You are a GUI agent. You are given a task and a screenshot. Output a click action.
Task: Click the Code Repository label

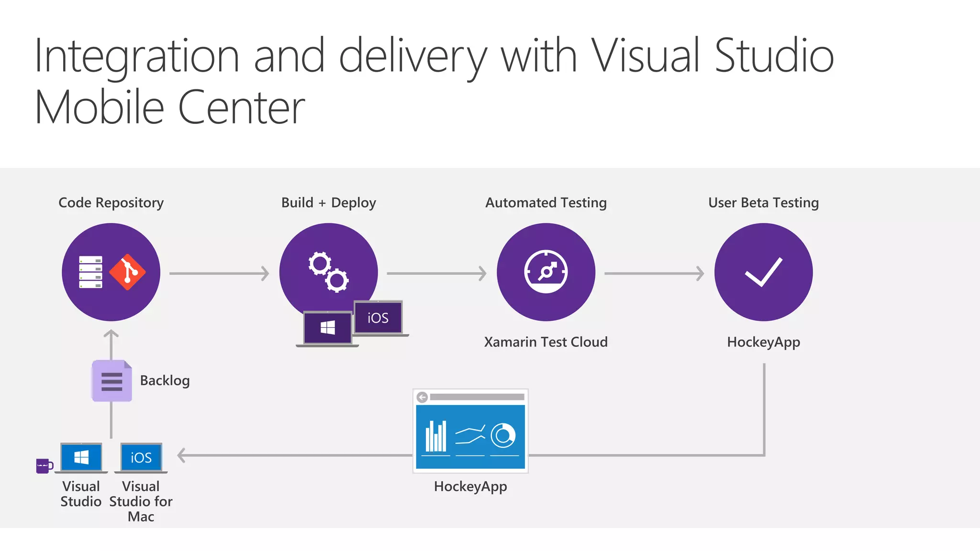pos(111,203)
